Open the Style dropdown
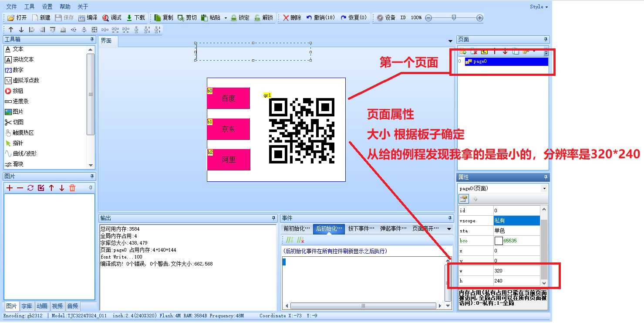The width and height of the screenshot is (644, 323). tap(539, 7)
